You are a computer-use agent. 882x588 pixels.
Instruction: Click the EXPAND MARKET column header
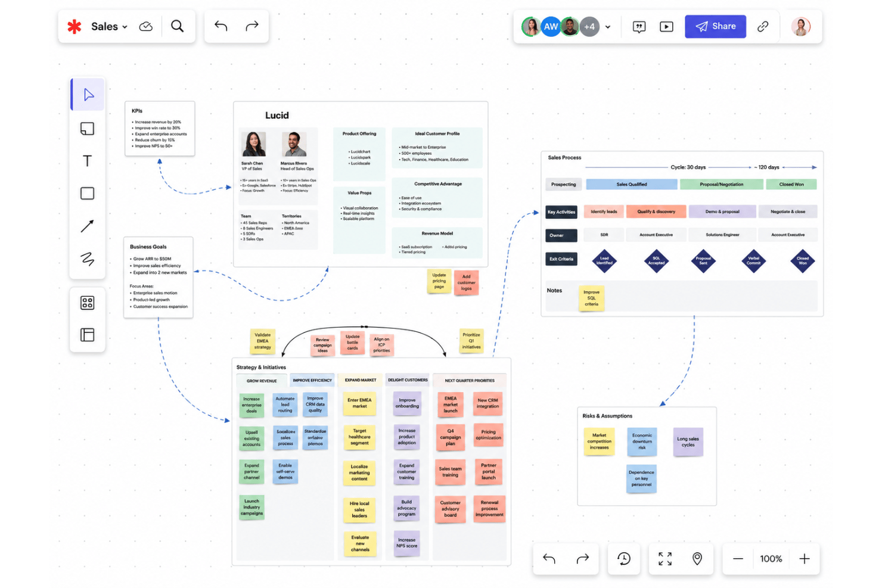click(361, 380)
